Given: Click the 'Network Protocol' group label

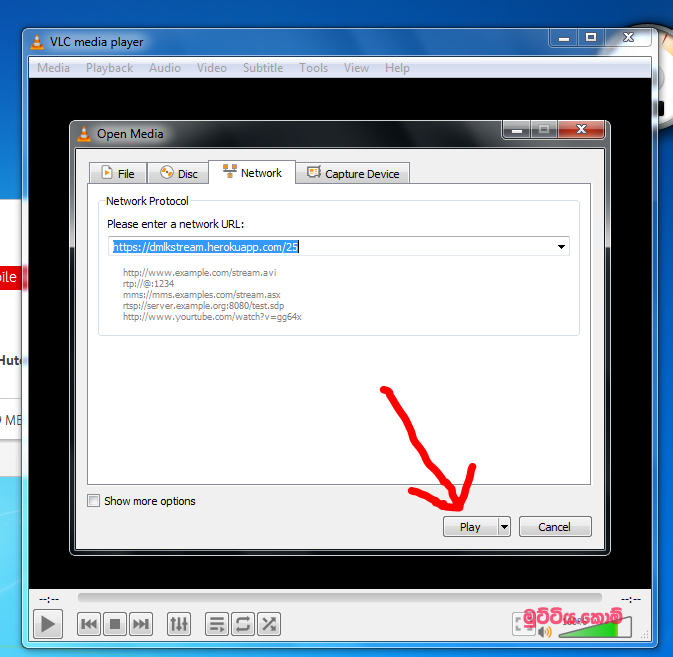Looking at the screenshot, I should point(147,201).
